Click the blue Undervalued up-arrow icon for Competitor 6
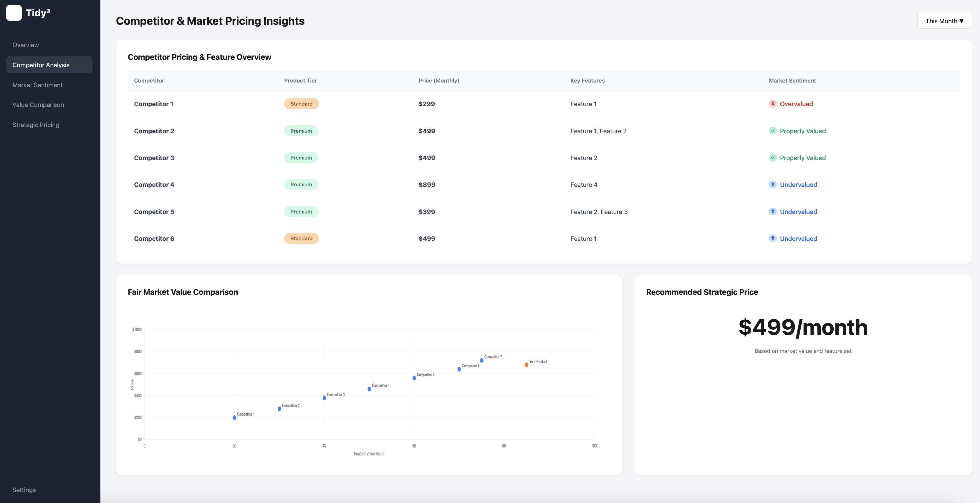The height and width of the screenshot is (503, 980). click(772, 238)
